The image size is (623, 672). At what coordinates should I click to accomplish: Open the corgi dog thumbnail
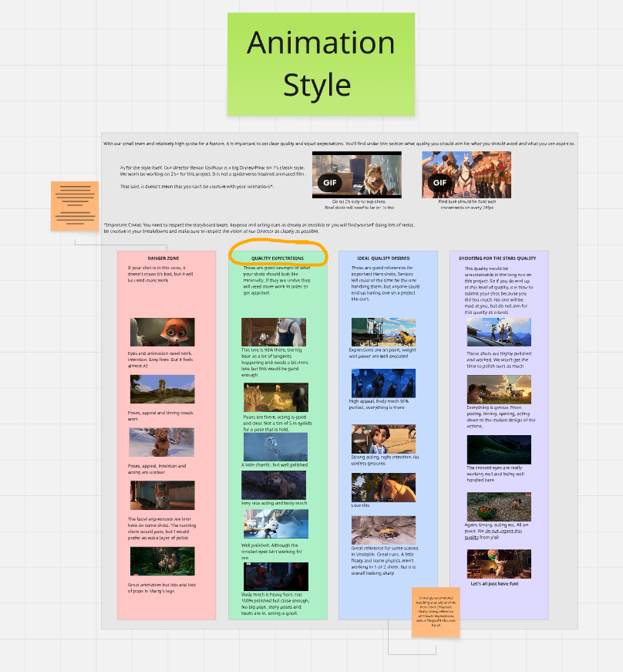[x=162, y=495]
